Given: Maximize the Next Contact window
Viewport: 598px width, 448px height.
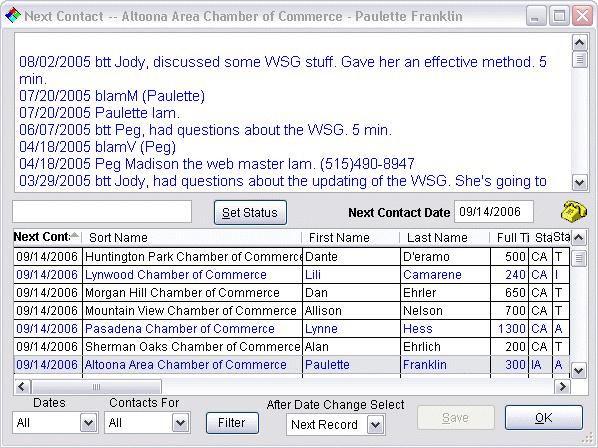Looking at the screenshot, I should (559, 16).
